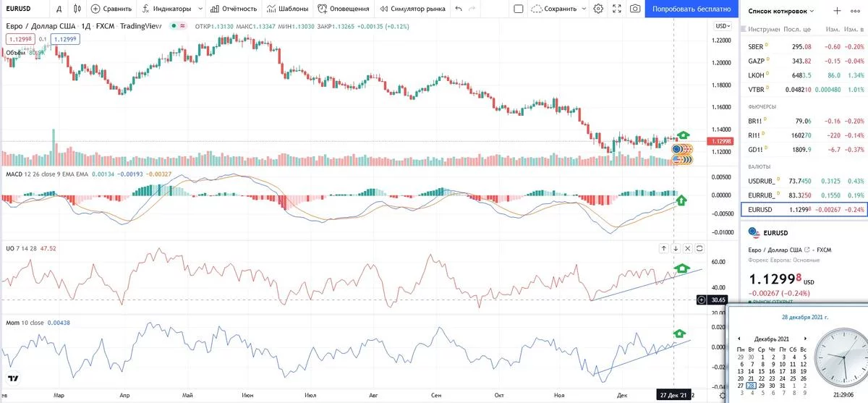Select the USDRUB_ currency row
868x403 pixels.
point(804,181)
